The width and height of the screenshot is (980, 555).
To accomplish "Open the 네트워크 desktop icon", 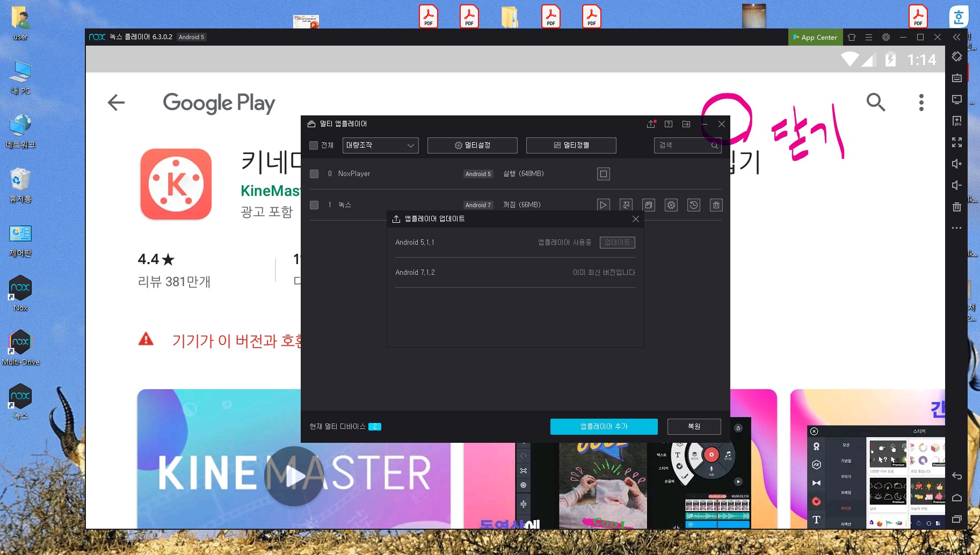I will pyautogui.click(x=21, y=132).
